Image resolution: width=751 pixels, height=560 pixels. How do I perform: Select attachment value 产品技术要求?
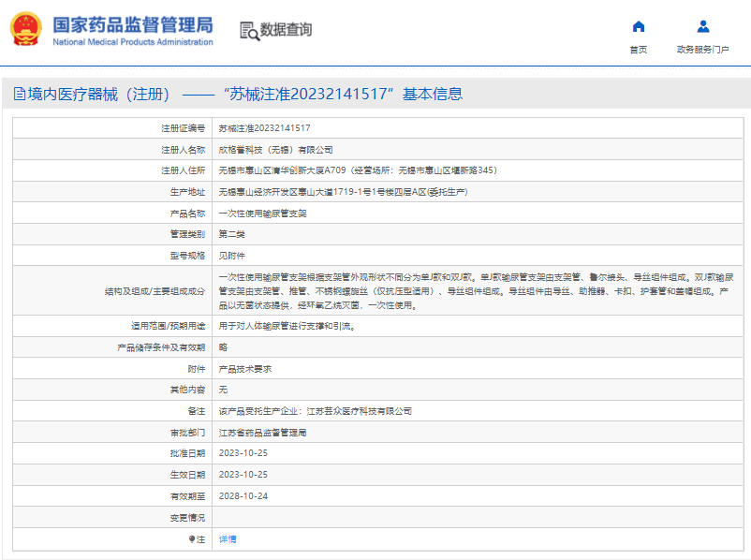pos(245,369)
